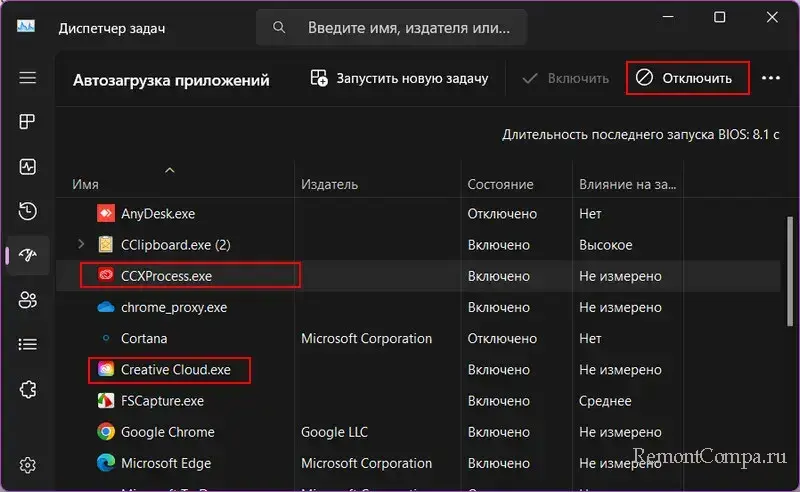Select the Creative Cloud.exe entry
The width and height of the screenshot is (800, 492).
coord(175,370)
